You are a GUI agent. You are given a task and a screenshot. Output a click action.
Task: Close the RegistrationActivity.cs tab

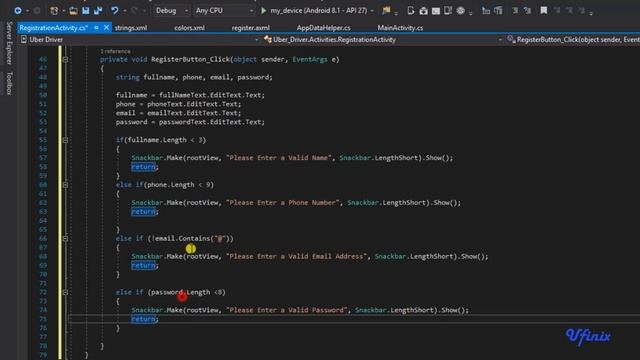[x=107, y=27]
